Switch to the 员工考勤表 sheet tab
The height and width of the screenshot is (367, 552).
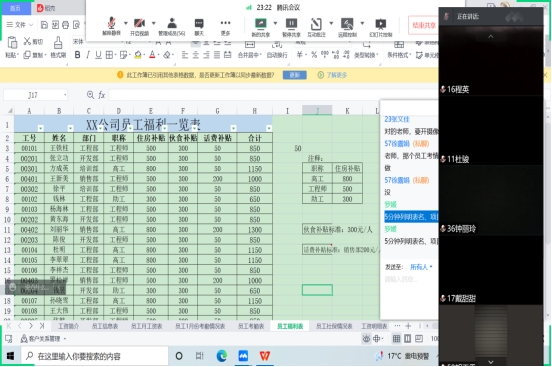tap(251, 326)
